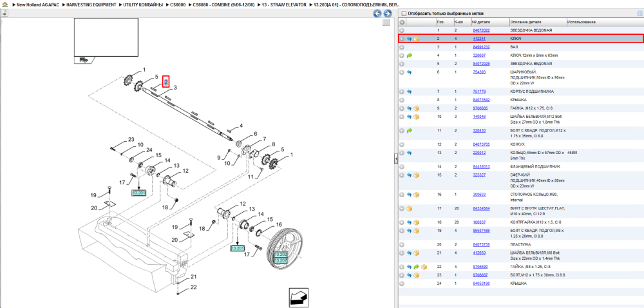Click the vehicle icon under thumbnail box
Screen dimensions: 644x308
[x=83, y=59]
